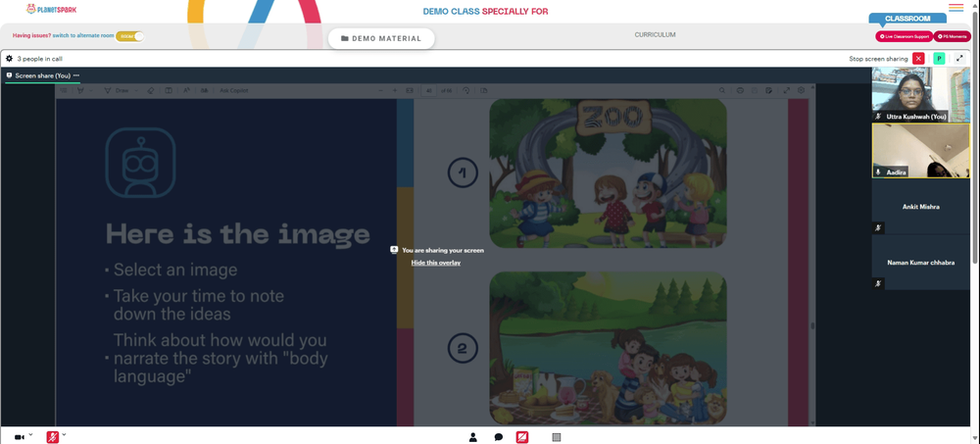Open the participants list icon
The width and height of the screenshot is (980, 444).
[473, 437]
